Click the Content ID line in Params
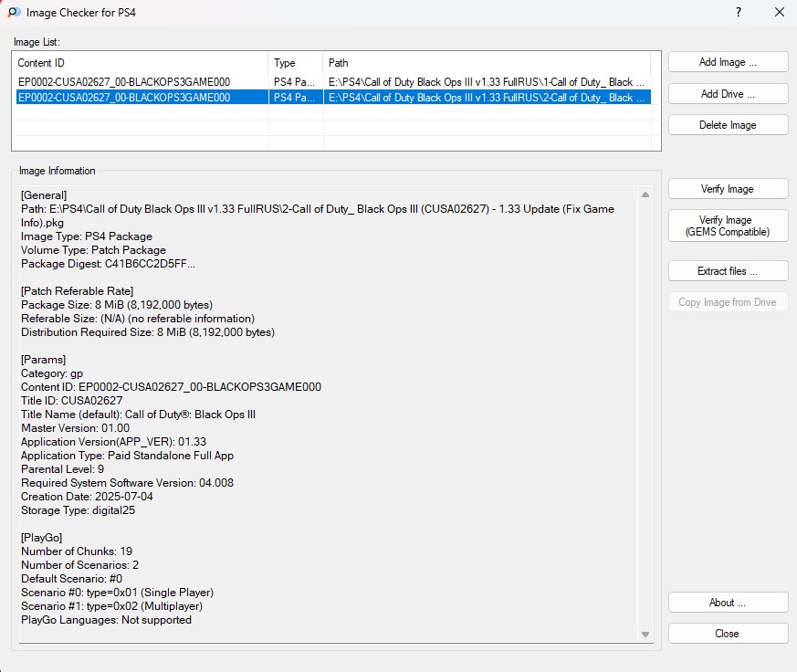Image resolution: width=797 pixels, height=672 pixels. pos(172,387)
